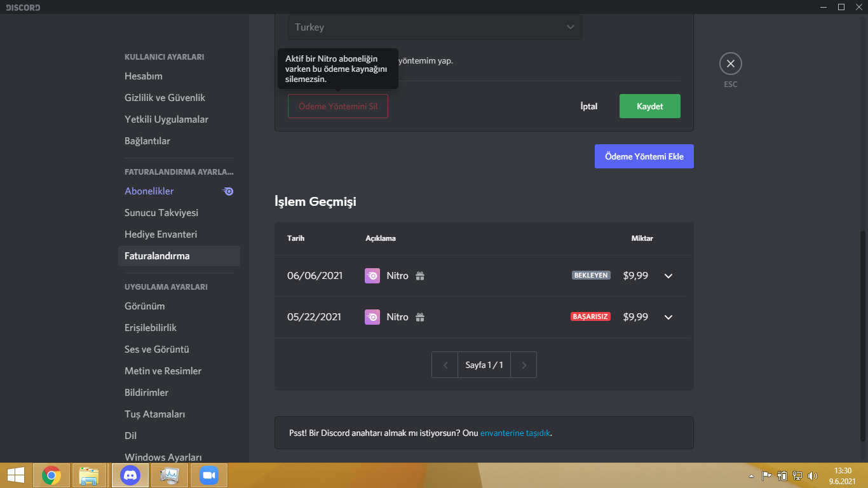Image resolution: width=868 pixels, height=488 pixels.
Task: Go to the previous transaction page arrow
Action: 445,365
